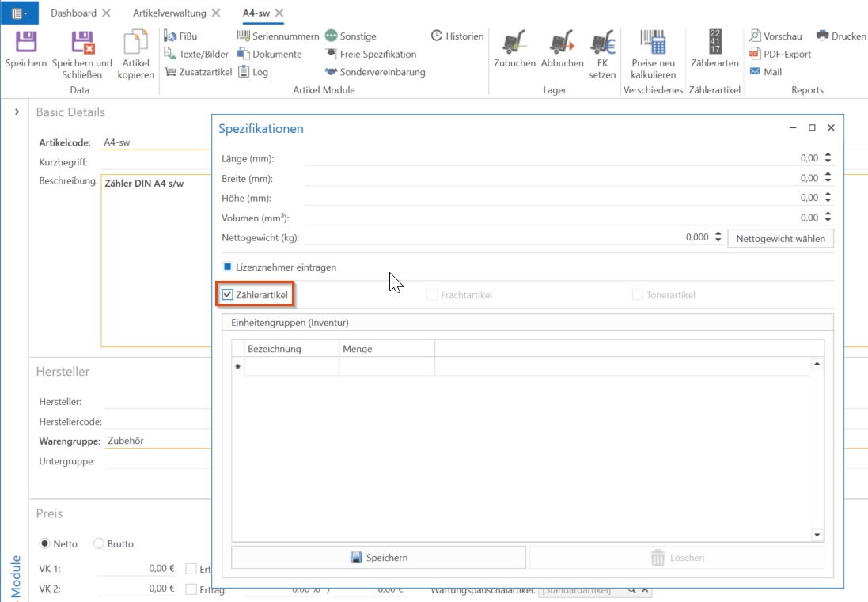868x602 pixels.
Task: Click the Kurzbegriff field
Action: pos(156,162)
